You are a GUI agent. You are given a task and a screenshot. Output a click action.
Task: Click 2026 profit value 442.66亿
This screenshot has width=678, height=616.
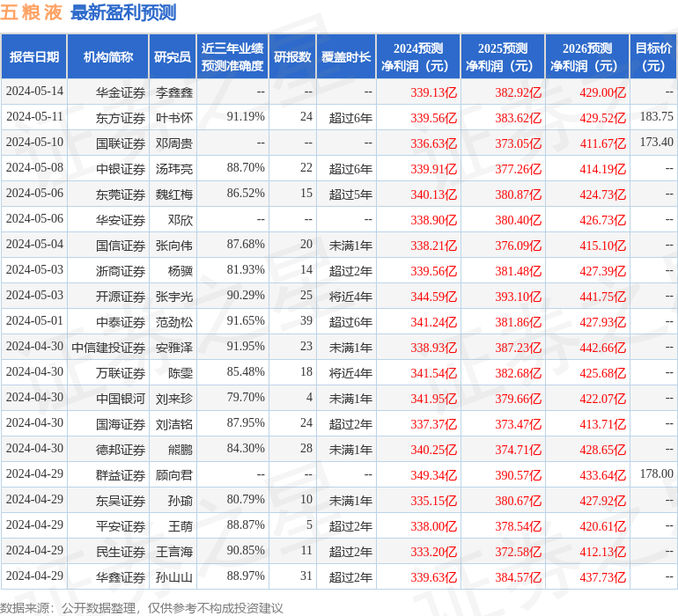(x=603, y=348)
